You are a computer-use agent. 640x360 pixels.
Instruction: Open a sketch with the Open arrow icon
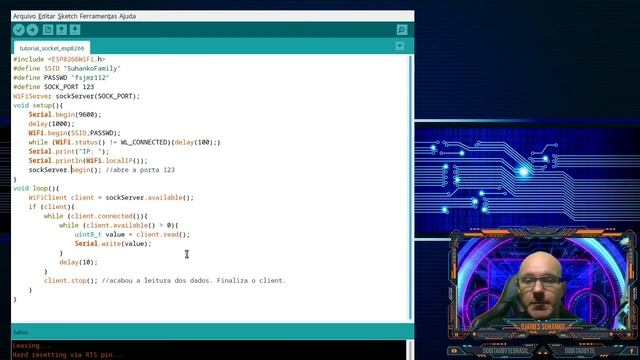(x=61, y=30)
